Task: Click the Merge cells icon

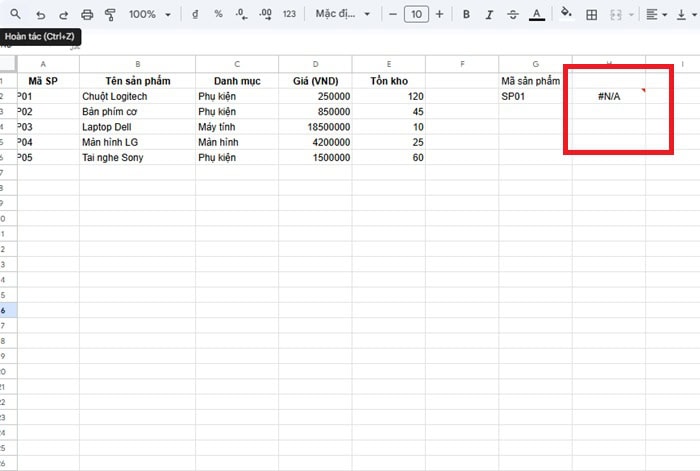Action: point(616,15)
